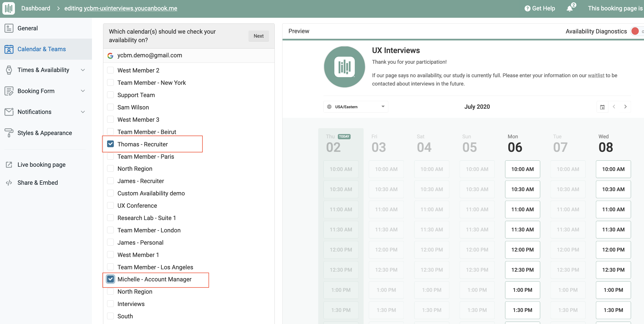This screenshot has height=324, width=644.
Task: Select Monday 06 10:30 AM slot
Action: click(x=522, y=189)
